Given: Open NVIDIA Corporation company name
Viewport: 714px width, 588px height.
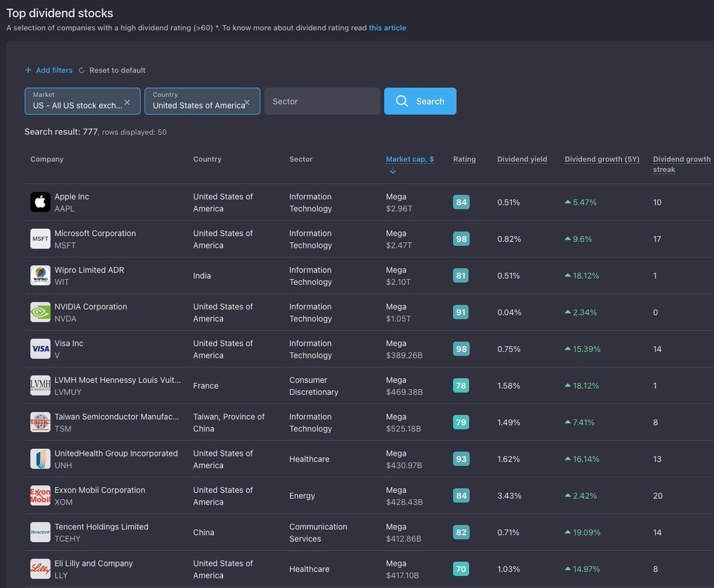Looking at the screenshot, I should coord(90,307).
